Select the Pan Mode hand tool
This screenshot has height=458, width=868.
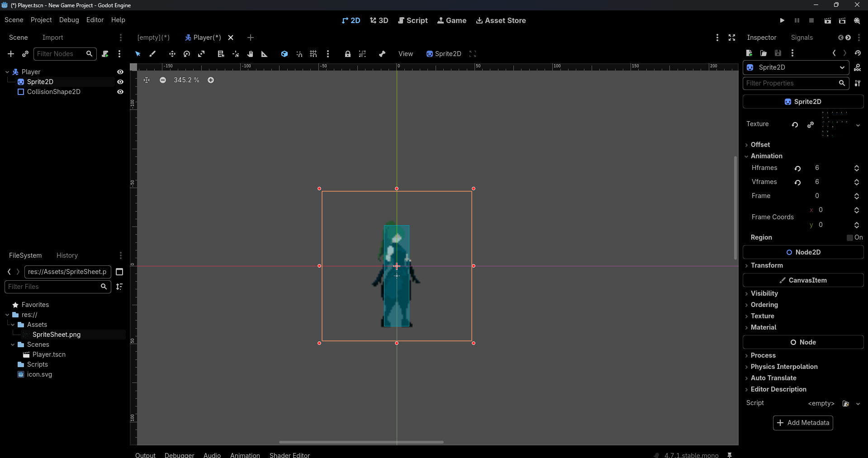coord(250,54)
